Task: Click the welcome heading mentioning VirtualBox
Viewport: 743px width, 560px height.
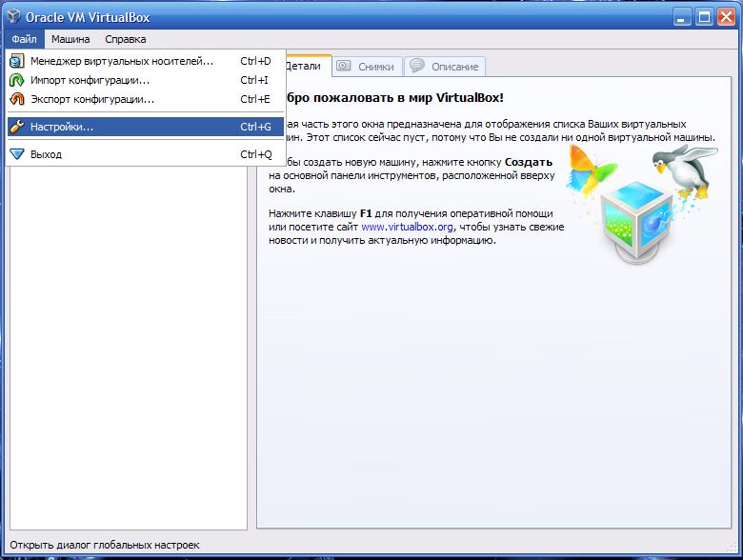Action: pyautogui.click(x=394, y=97)
